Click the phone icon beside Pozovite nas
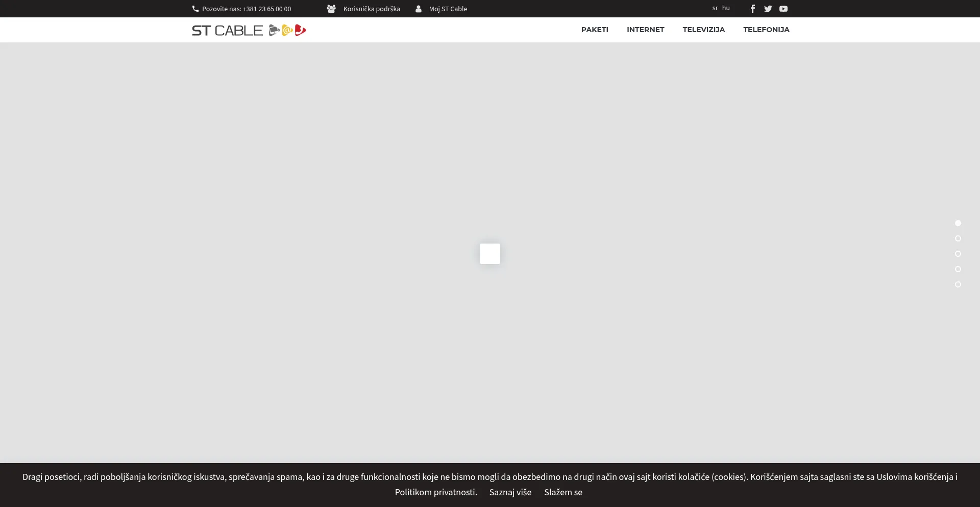Image resolution: width=980 pixels, height=507 pixels. (x=195, y=9)
